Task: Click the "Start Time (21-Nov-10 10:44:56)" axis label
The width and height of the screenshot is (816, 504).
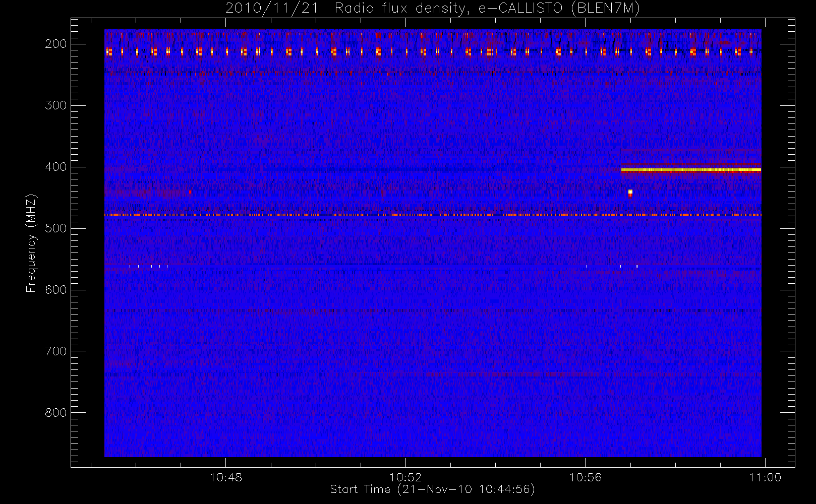Action: pyautogui.click(x=432, y=489)
